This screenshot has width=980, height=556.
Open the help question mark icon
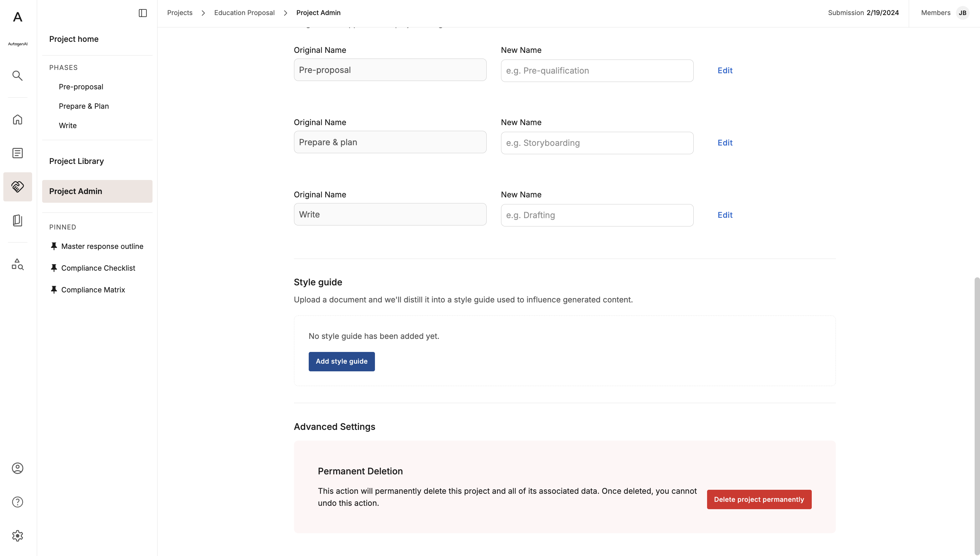[x=18, y=502]
